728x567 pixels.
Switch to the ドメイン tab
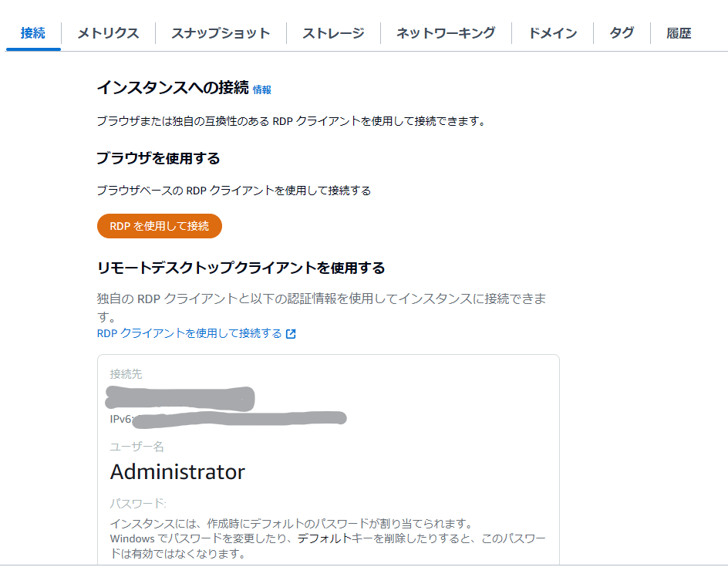pyautogui.click(x=552, y=33)
